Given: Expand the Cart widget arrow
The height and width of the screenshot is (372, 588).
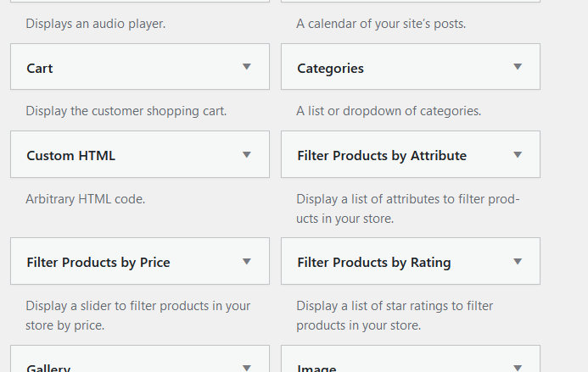Looking at the screenshot, I should pyautogui.click(x=247, y=67).
